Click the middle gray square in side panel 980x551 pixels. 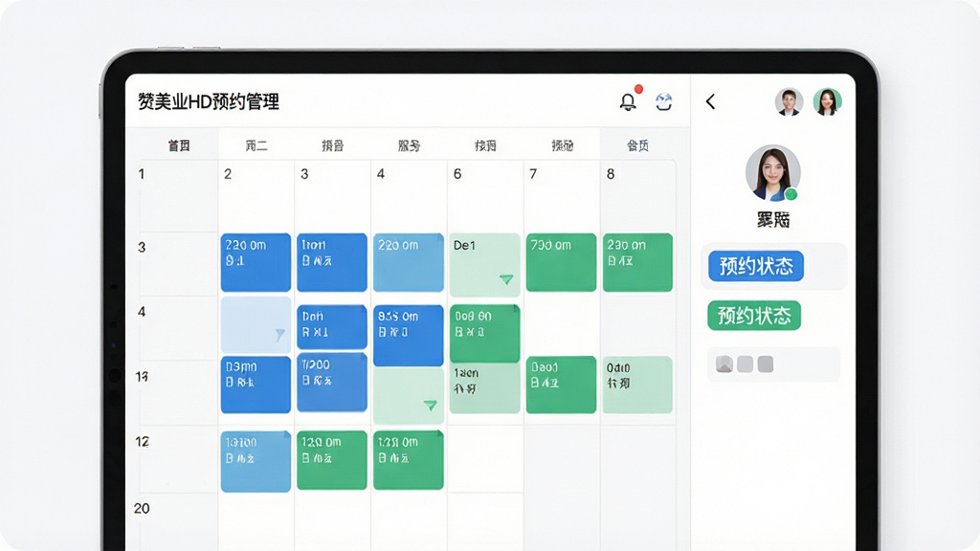(x=745, y=364)
